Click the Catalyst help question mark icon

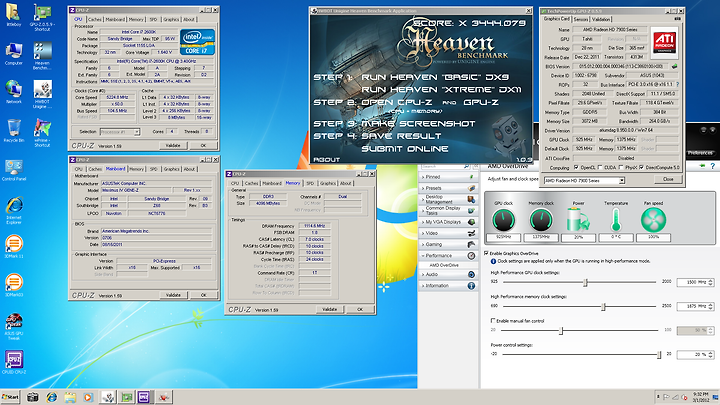coord(712,166)
